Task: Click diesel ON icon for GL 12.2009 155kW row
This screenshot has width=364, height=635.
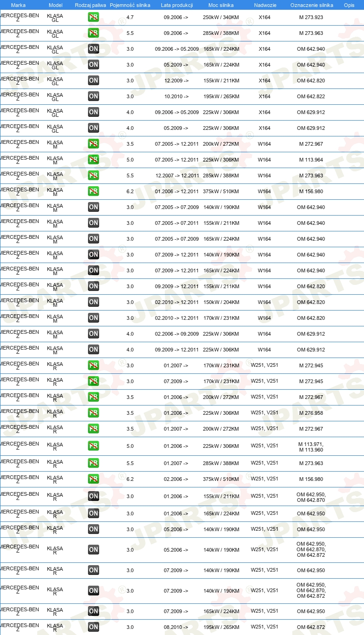Action: point(94,81)
